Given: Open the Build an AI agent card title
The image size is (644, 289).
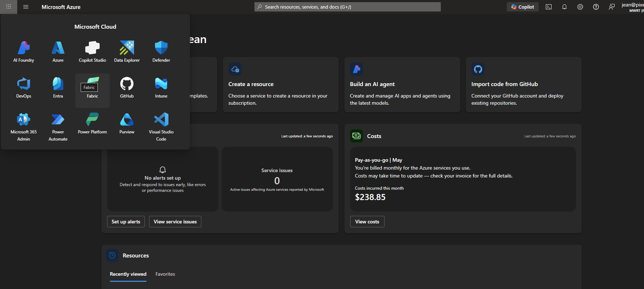Looking at the screenshot, I should tap(372, 84).
